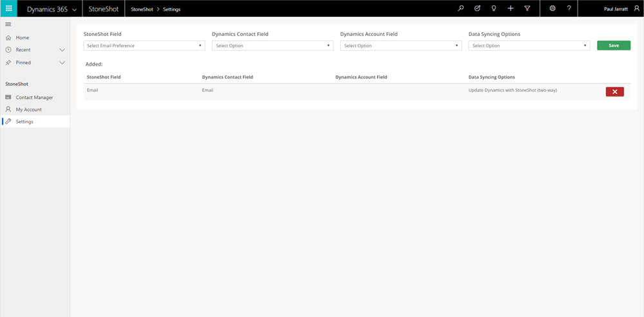Screen dimensions: 644x317
Task: Click the StoneShot app name in header
Action: click(x=104, y=9)
